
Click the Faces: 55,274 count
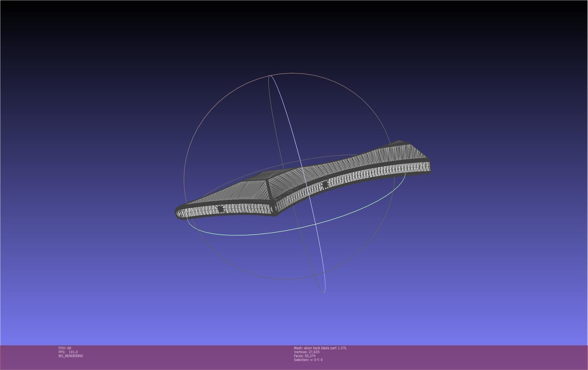305,356
